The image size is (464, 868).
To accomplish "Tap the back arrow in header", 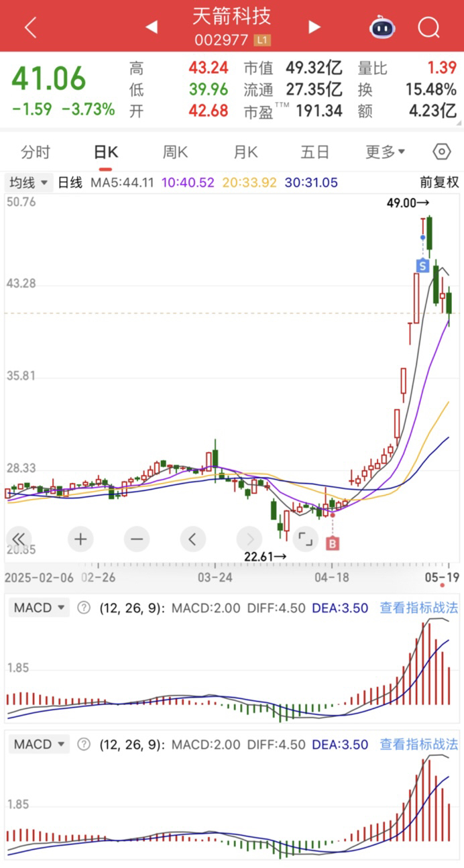I will 30,28.
